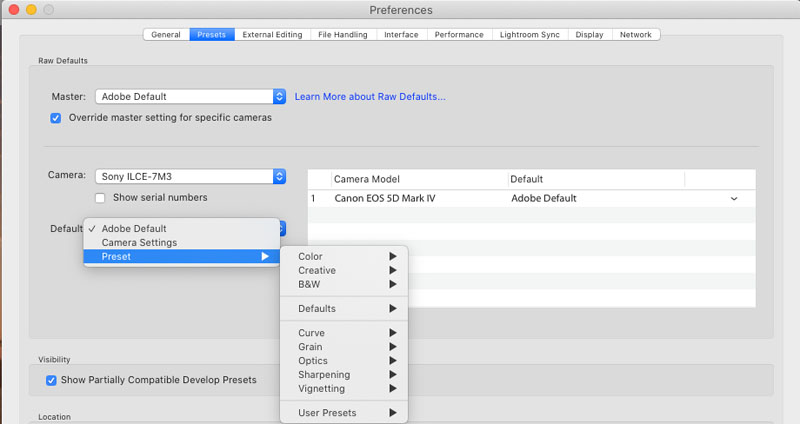Switch to the Performance tab

pos(459,35)
